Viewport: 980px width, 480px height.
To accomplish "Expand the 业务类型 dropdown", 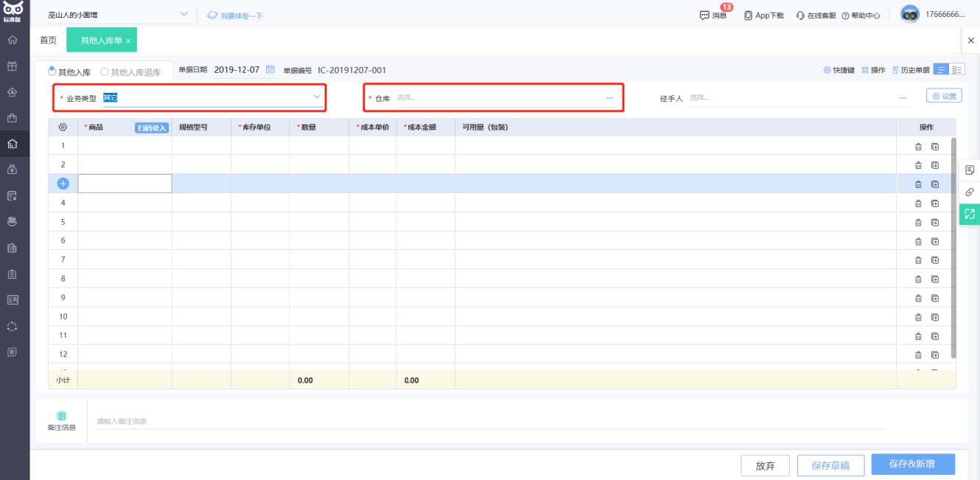I will tap(317, 97).
